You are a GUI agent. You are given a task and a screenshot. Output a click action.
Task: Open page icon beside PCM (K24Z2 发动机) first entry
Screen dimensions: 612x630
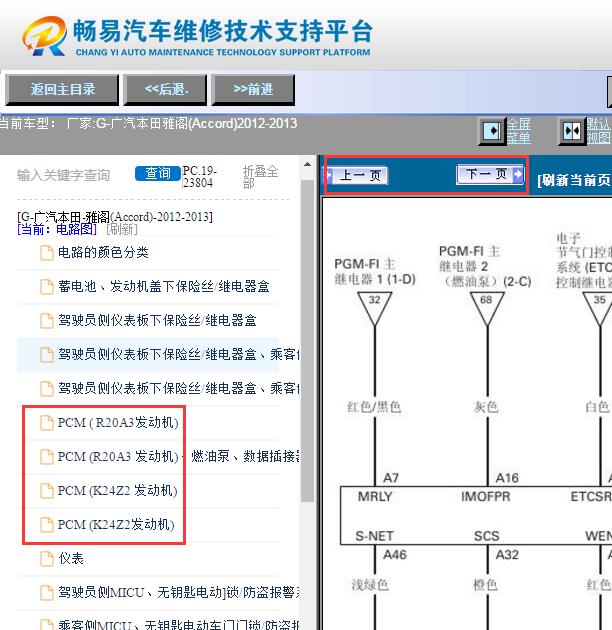coord(47,491)
